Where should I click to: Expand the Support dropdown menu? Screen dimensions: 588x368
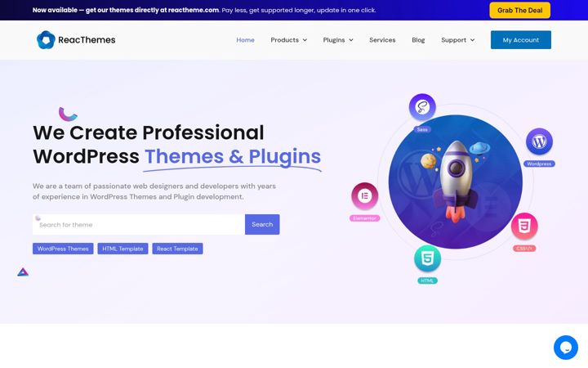click(x=458, y=40)
